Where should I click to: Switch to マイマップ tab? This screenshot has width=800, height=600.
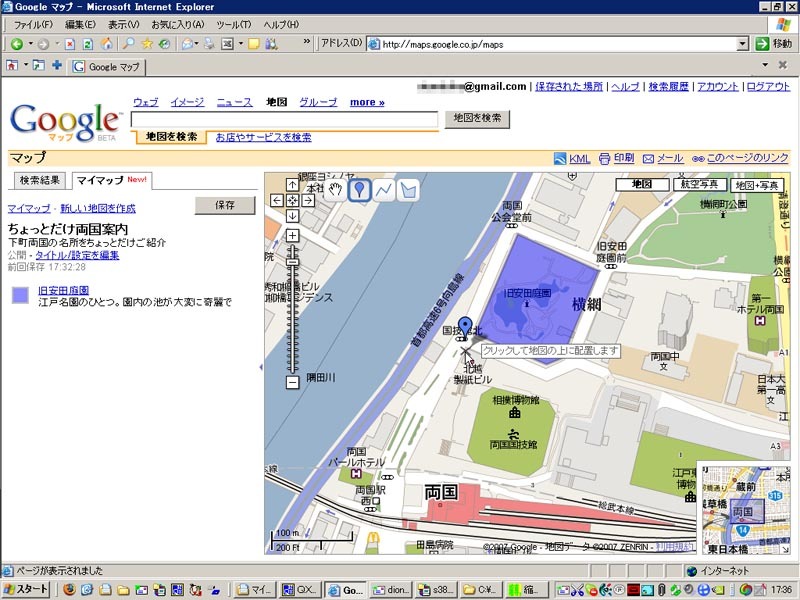(x=112, y=180)
